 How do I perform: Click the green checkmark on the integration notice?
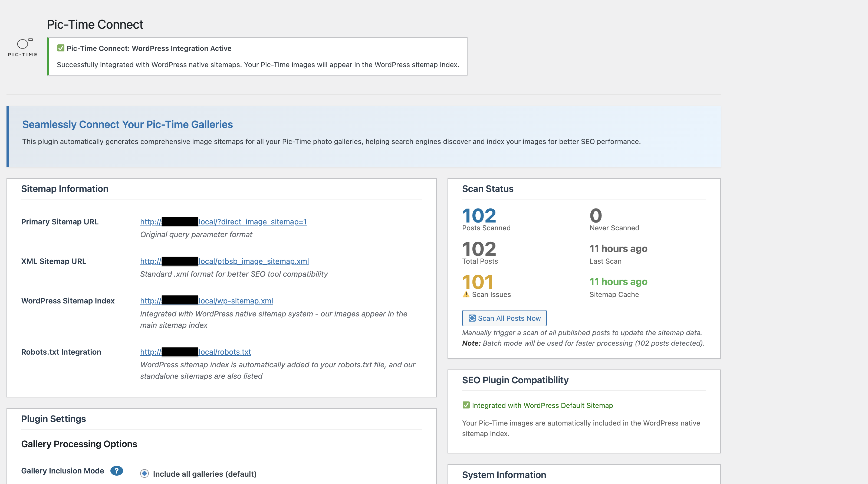(x=61, y=48)
